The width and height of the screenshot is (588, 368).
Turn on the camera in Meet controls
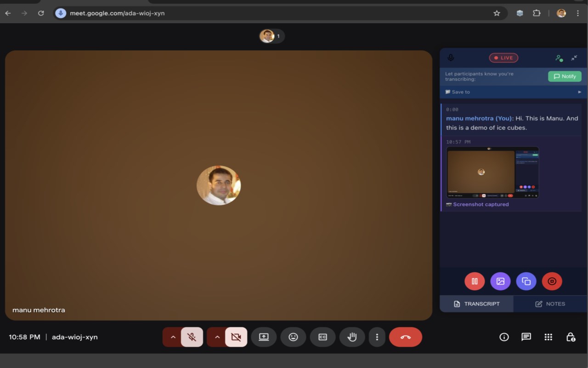(x=236, y=337)
